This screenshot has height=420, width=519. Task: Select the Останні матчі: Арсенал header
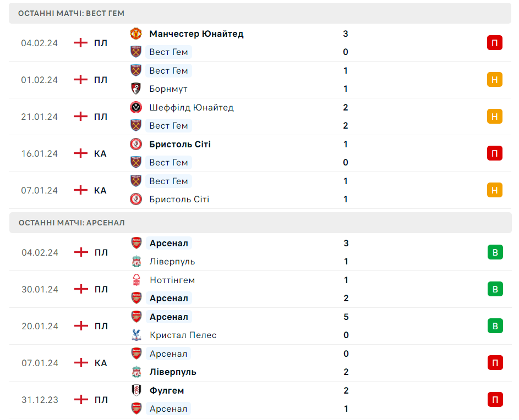click(x=72, y=223)
